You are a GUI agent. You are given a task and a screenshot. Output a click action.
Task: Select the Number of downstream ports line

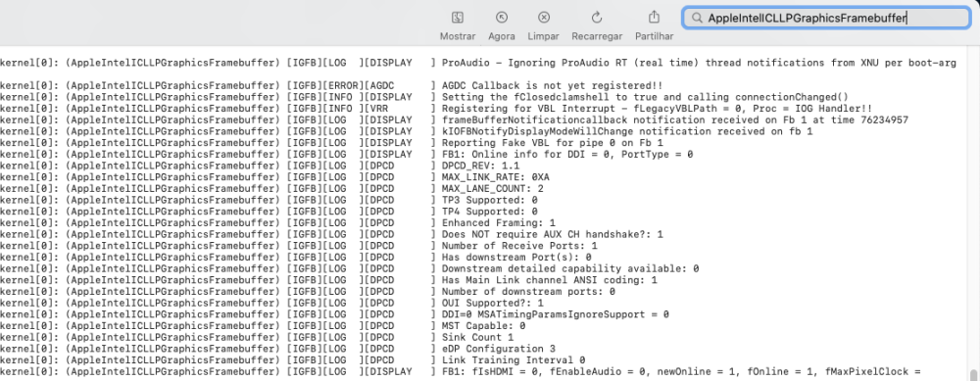[x=308, y=291]
